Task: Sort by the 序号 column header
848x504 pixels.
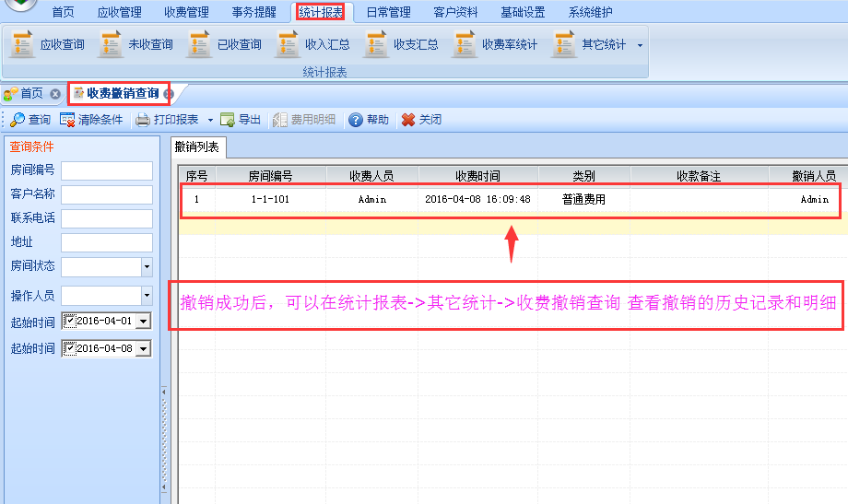Action: pyautogui.click(x=197, y=176)
